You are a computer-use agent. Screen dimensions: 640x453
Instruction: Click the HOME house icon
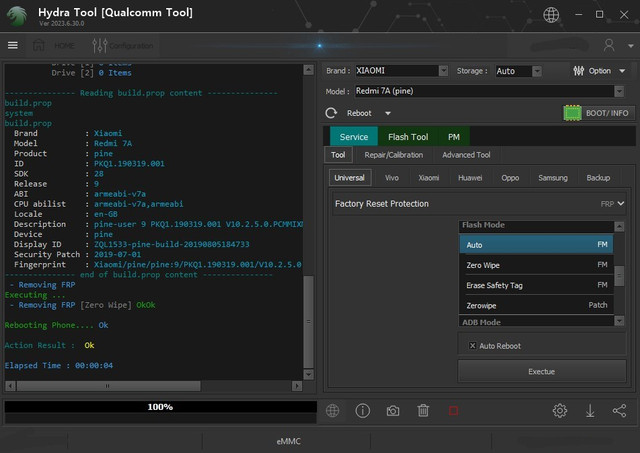(x=39, y=45)
